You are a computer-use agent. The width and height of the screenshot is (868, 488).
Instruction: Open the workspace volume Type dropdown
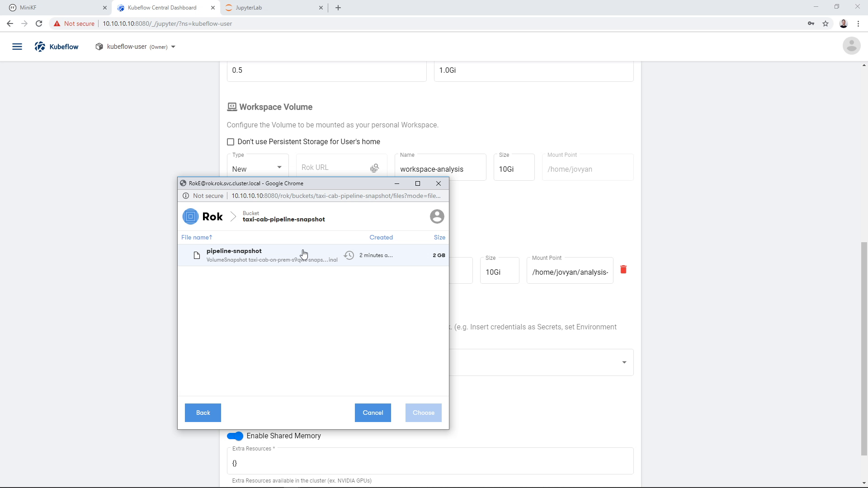257,167
